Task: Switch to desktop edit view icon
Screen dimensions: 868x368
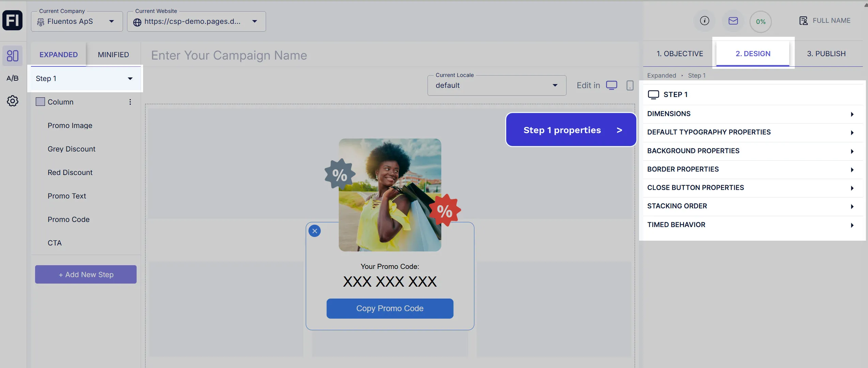Action: pos(611,85)
